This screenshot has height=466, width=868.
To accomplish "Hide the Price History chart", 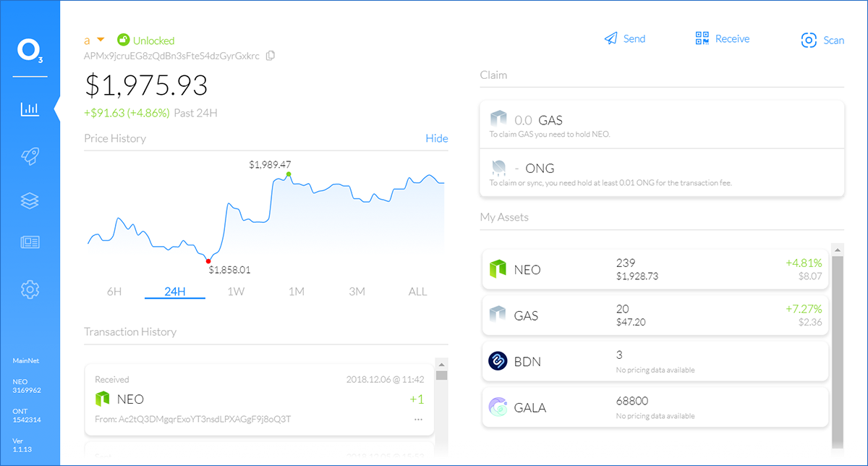I will tap(436, 138).
